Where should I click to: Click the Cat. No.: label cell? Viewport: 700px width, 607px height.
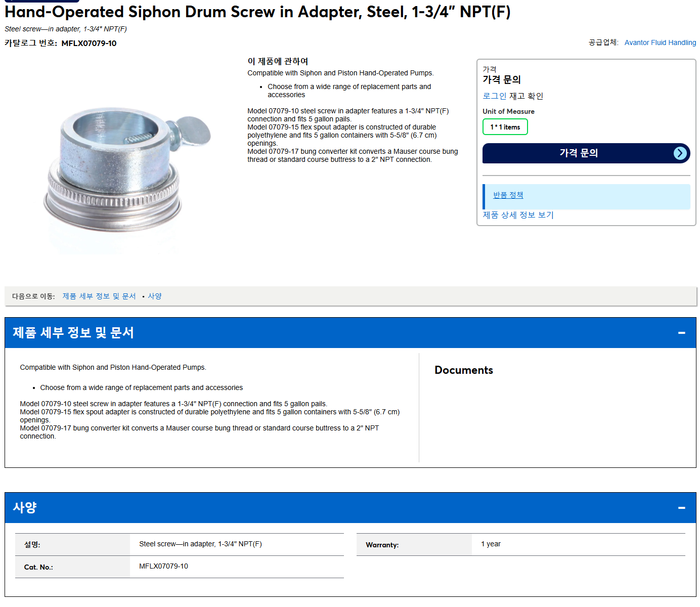click(x=72, y=567)
